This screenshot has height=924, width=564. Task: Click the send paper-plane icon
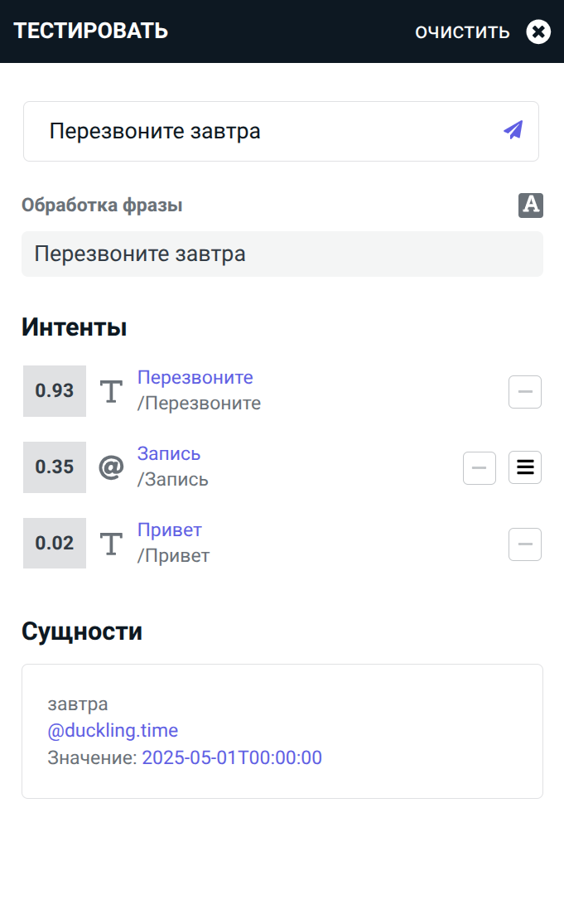(x=513, y=130)
